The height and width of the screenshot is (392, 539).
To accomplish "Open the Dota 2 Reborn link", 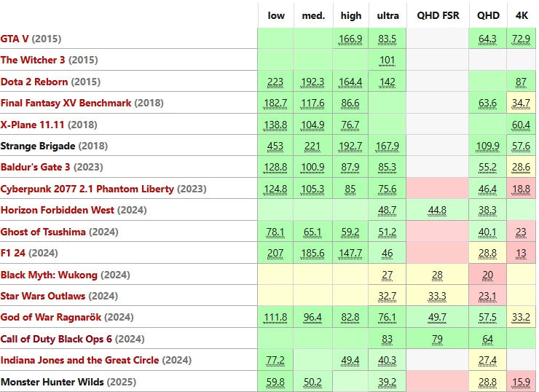I will point(34,82).
